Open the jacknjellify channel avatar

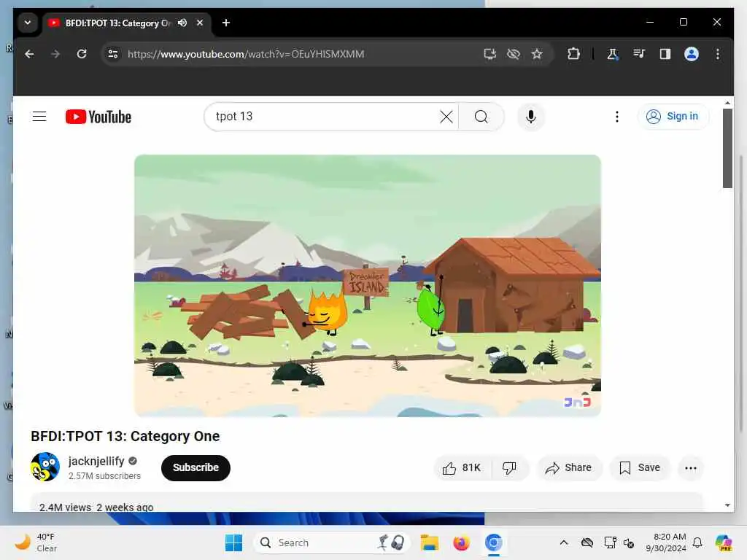pos(45,467)
